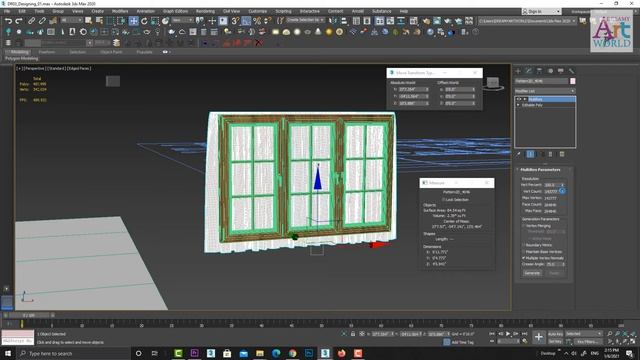Viewport: 640px width, 360px height.
Task: Click the Undo arrow in the main toolbar
Action: [8, 21]
